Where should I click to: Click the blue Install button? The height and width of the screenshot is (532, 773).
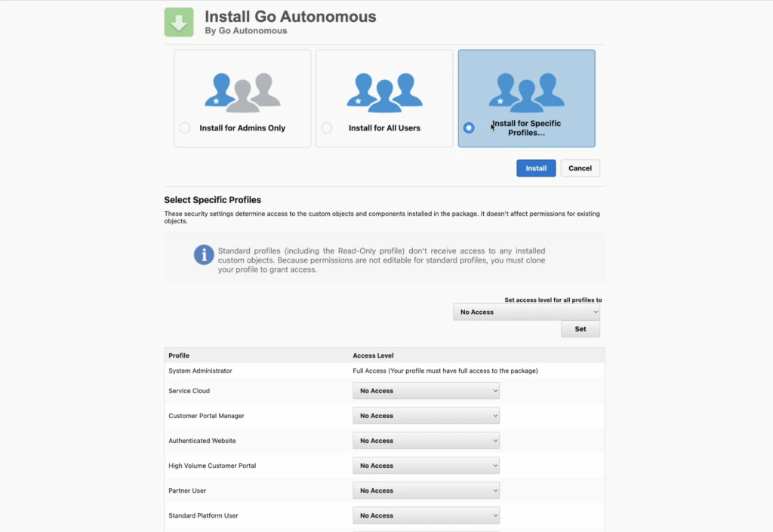click(x=536, y=168)
